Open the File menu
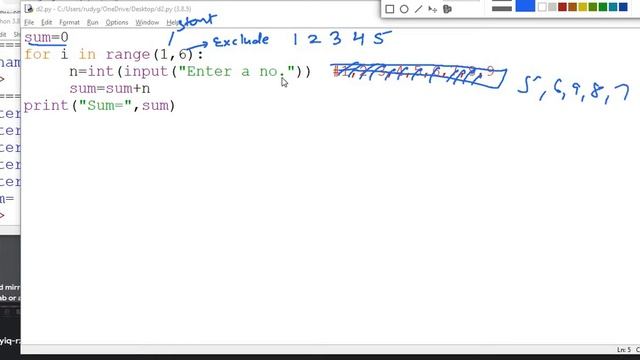The width and height of the screenshot is (640, 360). coord(29,22)
